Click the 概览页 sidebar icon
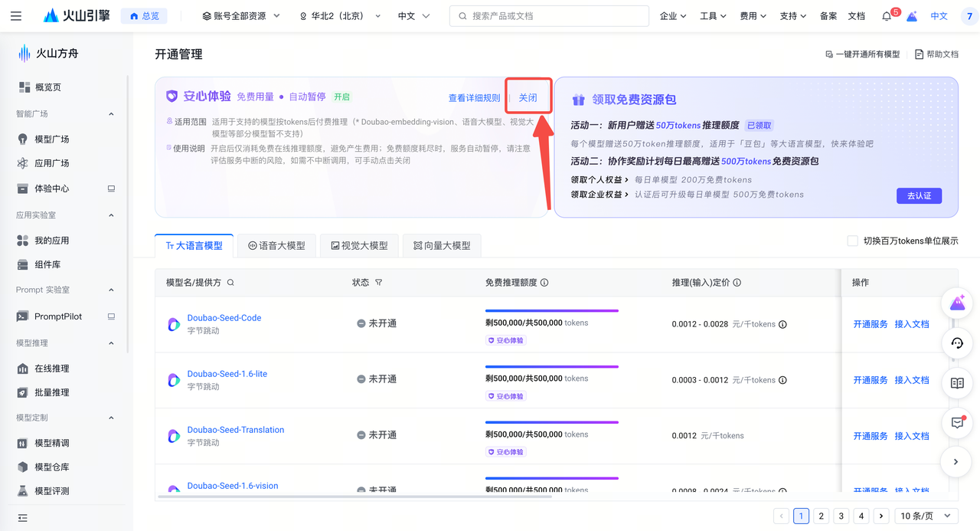This screenshot has height=531, width=980. [x=24, y=87]
